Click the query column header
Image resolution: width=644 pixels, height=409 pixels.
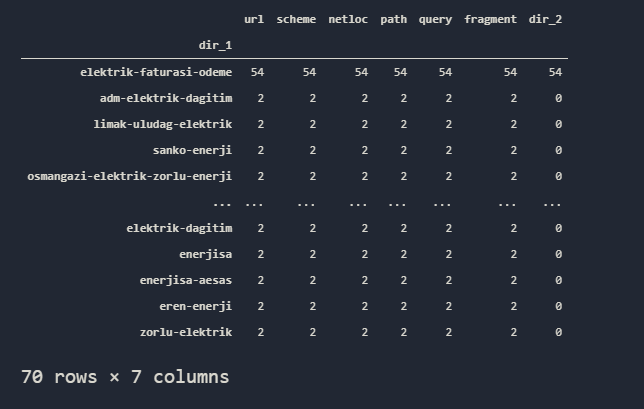click(x=435, y=20)
